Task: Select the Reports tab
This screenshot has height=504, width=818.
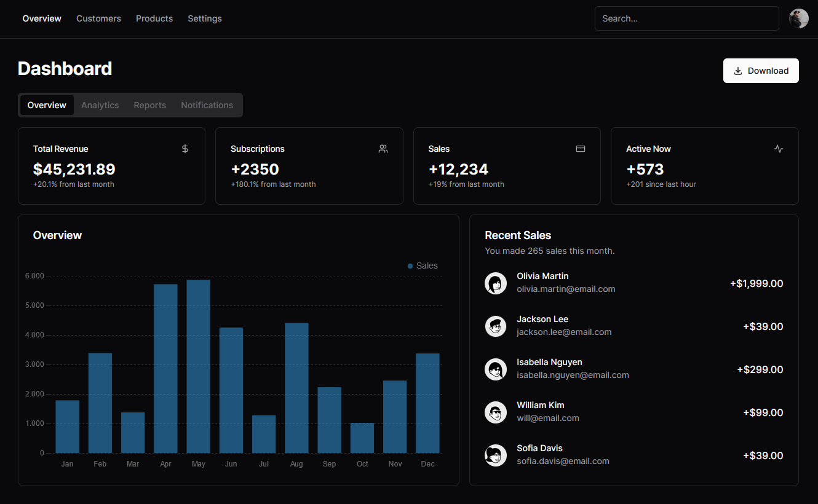Action: [x=149, y=105]
